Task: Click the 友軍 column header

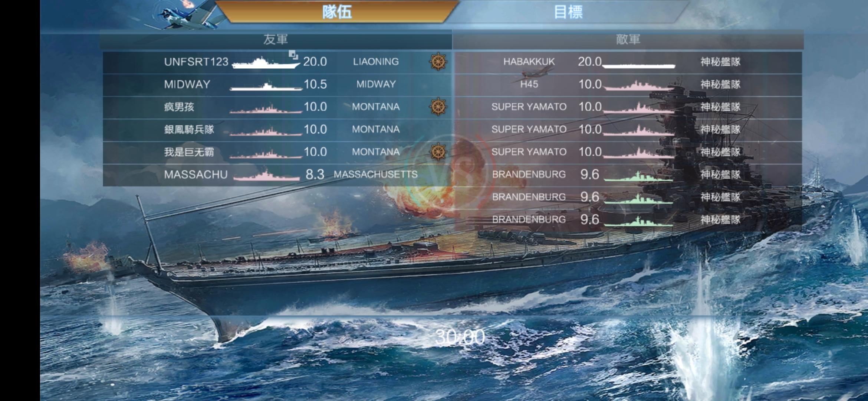Action: [276, 39]
